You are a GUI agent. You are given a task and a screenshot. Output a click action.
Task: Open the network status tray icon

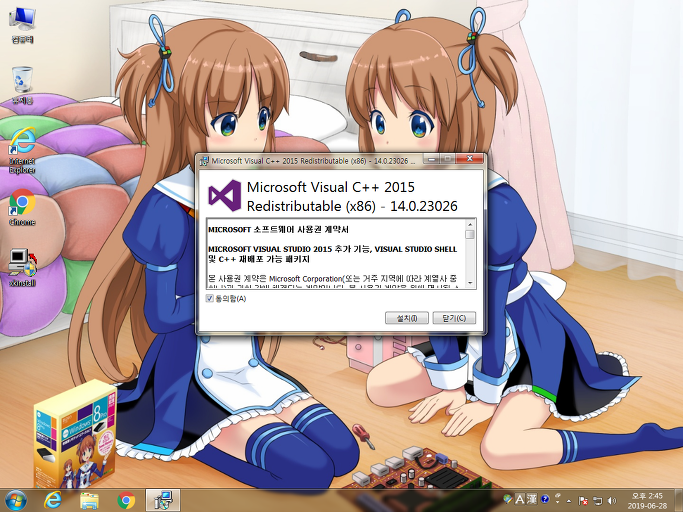[x=598, y=501]
